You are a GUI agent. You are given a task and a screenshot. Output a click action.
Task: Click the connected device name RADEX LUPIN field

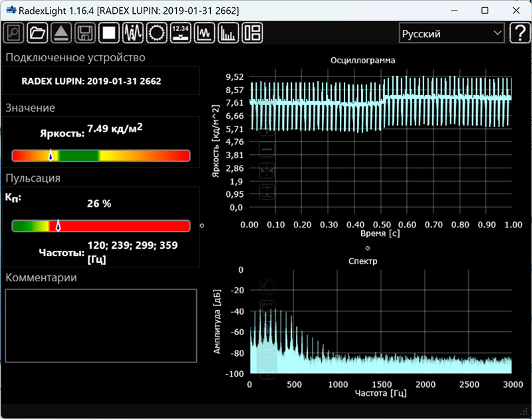[x=92, y=81]
